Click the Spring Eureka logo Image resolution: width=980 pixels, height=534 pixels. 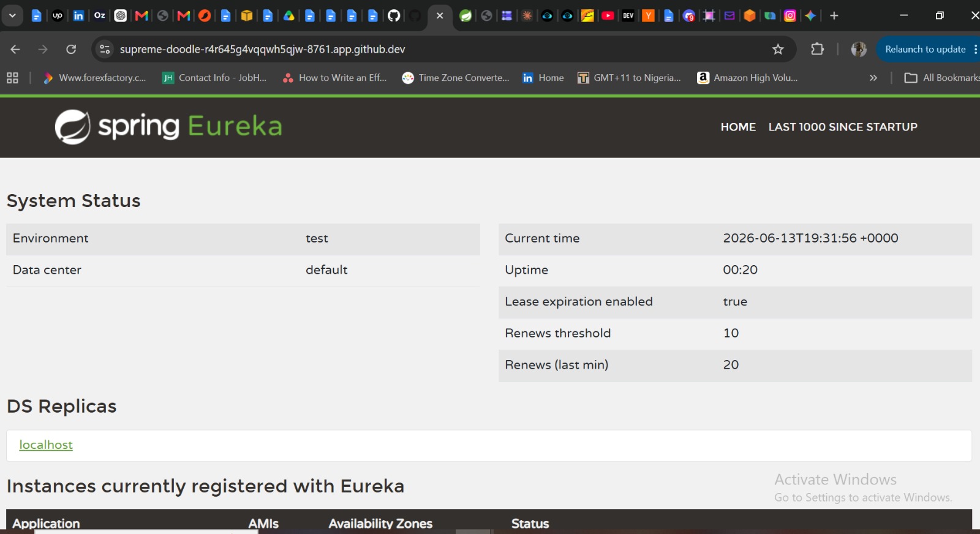[168, 127]
